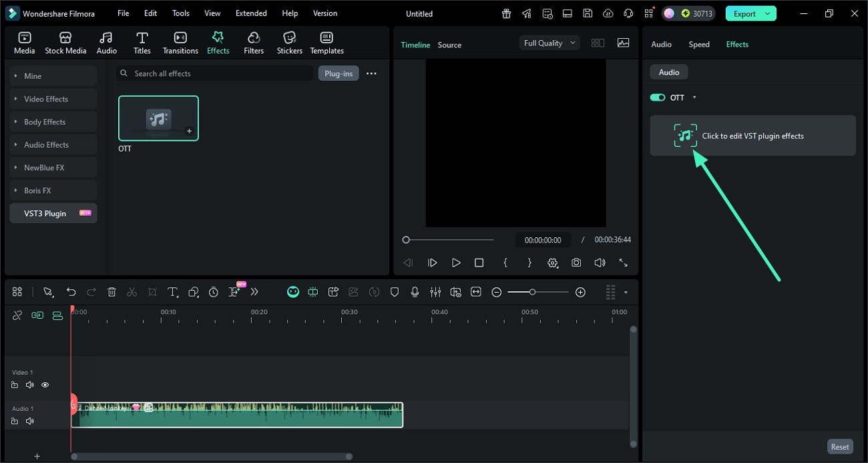Open the Full Quality dropdown

(x=549, y=42)
